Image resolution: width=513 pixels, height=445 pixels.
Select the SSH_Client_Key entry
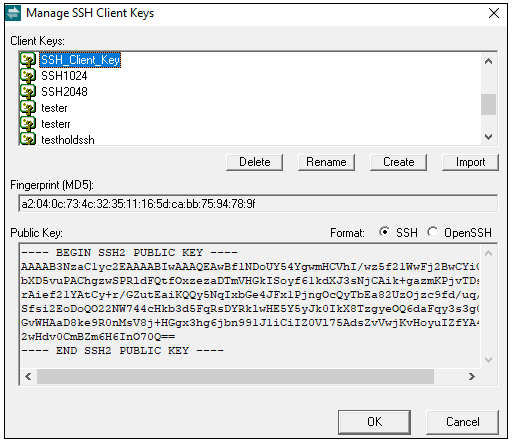80,60
